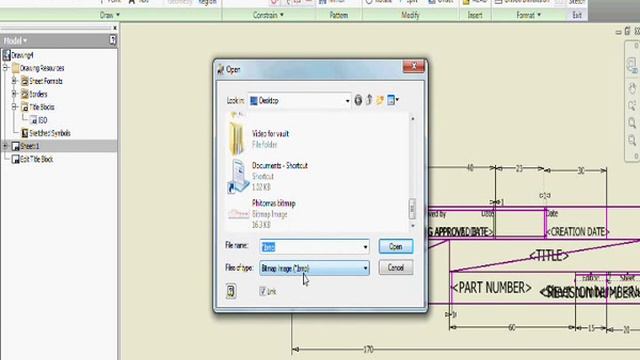Click the Pattern panel label

point(339,15)
